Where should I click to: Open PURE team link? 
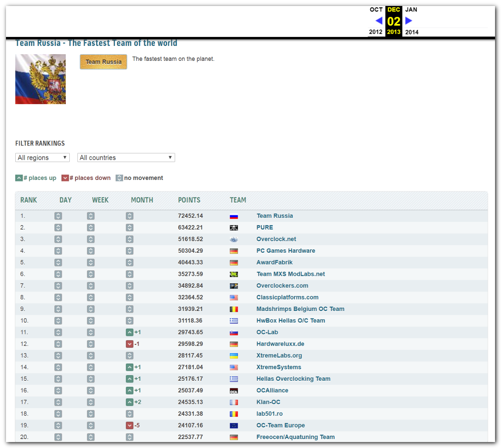click(265, 227)
